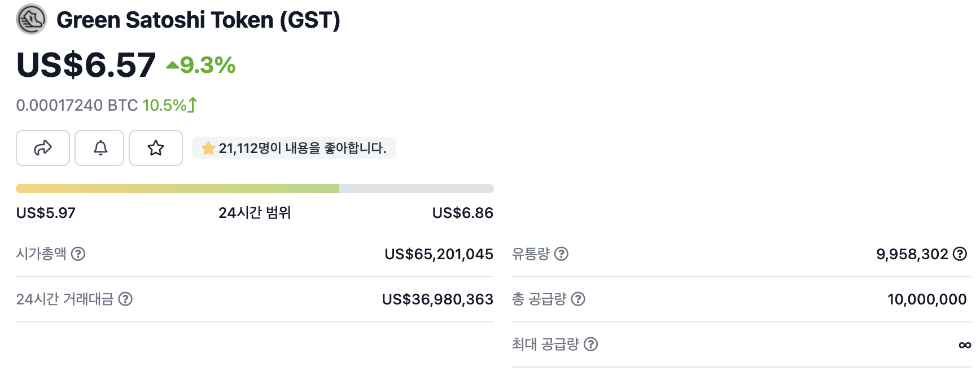Image resolution: width=980 pixels, height=375 pixels.
Task: Click the Green Satoshi Token (GST) title
Action: tap(199, 20)
